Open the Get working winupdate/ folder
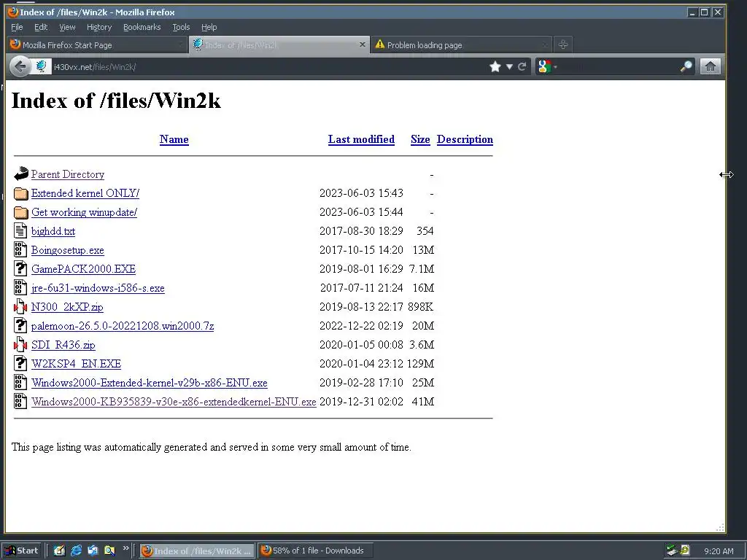747x560 pixels. click(x=84, y=212)
